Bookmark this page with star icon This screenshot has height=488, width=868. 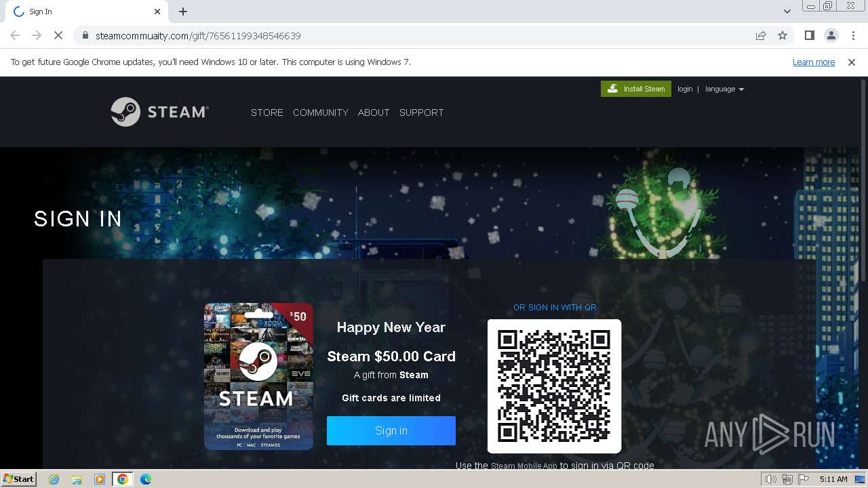tap(783, 35)
